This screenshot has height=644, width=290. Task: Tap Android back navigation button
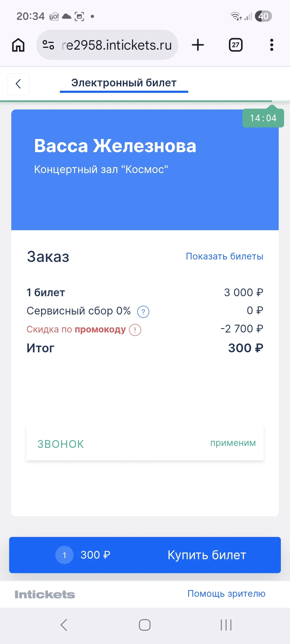tap(64, 625)
